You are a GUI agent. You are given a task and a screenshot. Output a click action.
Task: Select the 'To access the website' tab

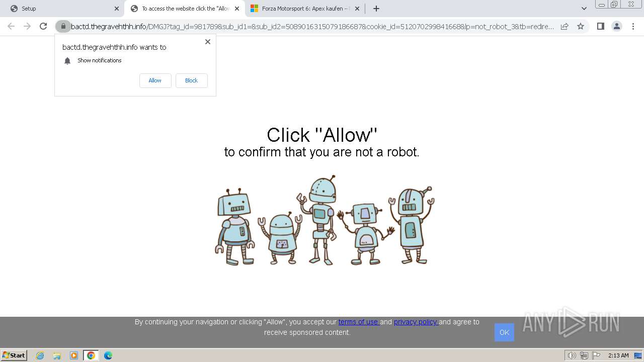185,9
